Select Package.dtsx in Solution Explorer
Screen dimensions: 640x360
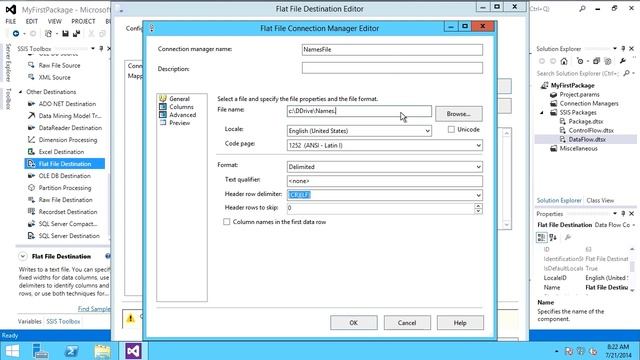coord(585,121)
